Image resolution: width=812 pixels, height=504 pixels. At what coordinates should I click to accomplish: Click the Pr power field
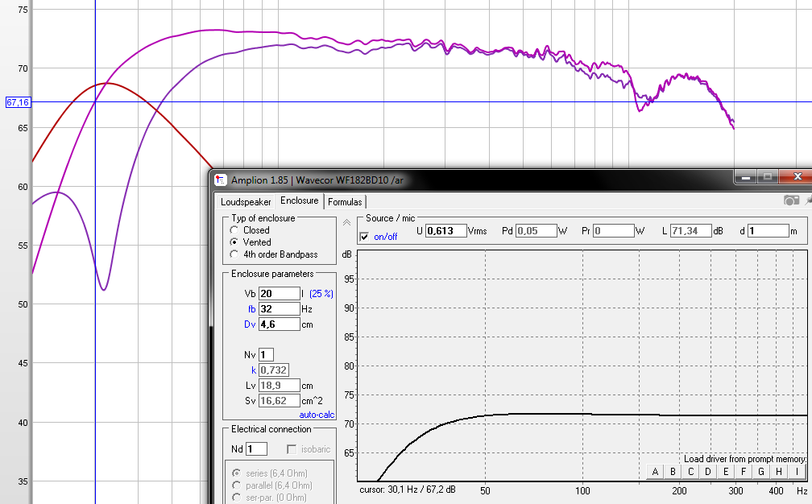point(614,231)
